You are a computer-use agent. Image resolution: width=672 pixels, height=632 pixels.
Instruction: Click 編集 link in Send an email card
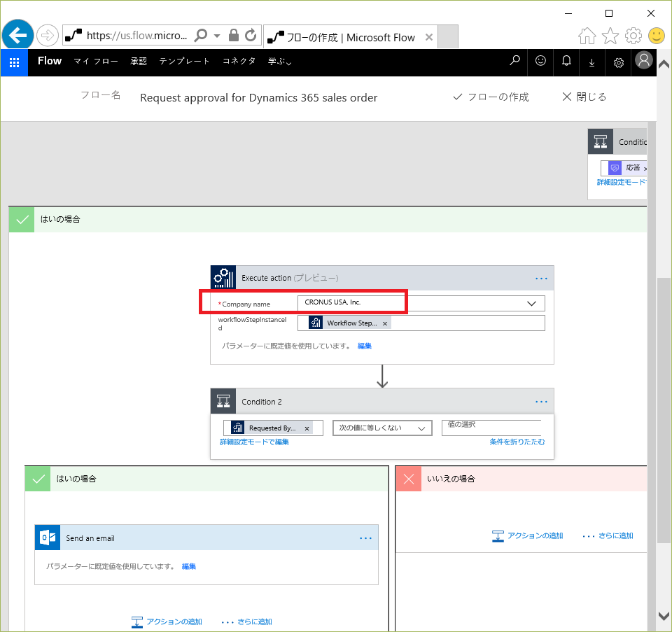coord(188,566)
